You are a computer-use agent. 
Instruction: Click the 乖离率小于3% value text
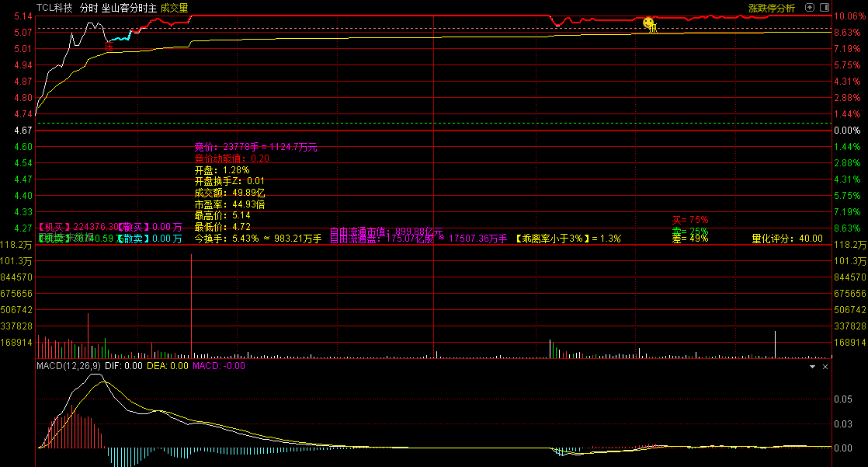coord(568,239)
